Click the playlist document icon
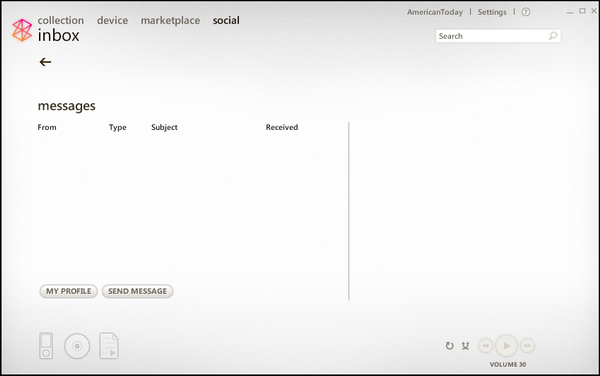The width and height of the screenshot is (600, 376). pyautogui.click(x=109, y=346)
